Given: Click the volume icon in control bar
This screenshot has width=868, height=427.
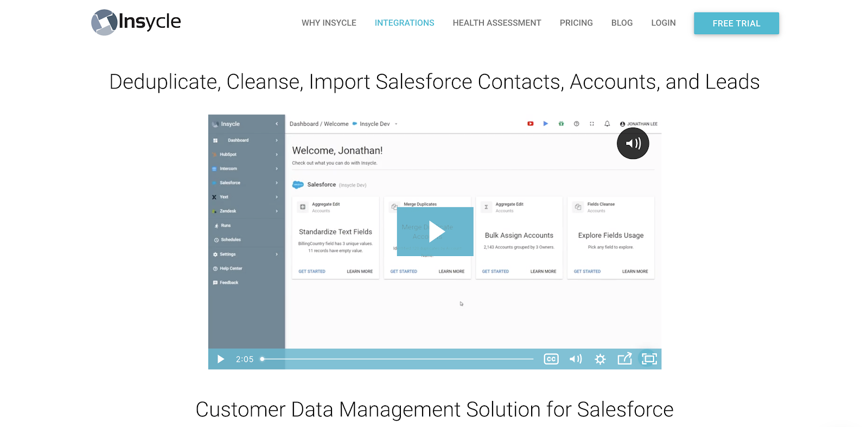Looking at the screenshot, I should [576, 359].
